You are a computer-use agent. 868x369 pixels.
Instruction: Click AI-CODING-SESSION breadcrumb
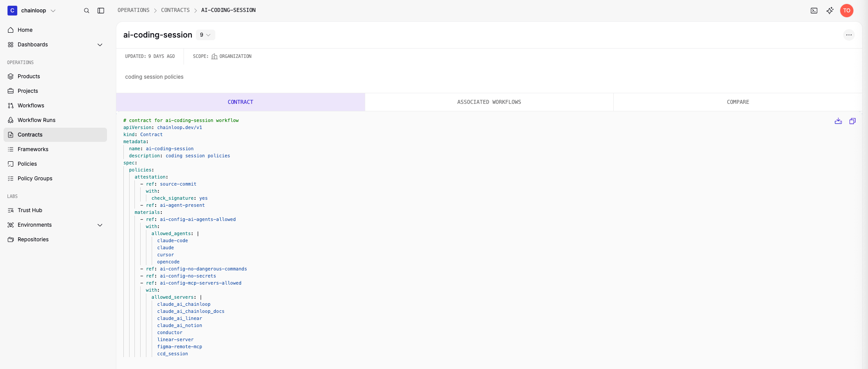pos(228,10)
